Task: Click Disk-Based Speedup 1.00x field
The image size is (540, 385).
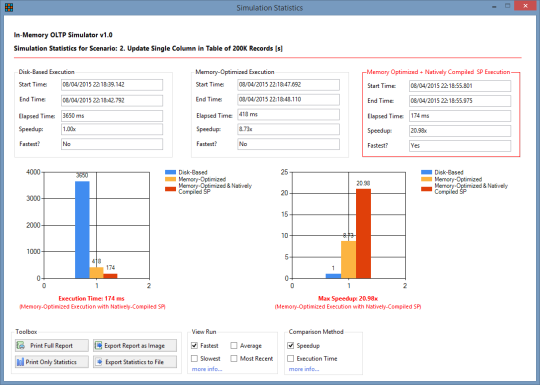Action: click(x=112, y=129)
